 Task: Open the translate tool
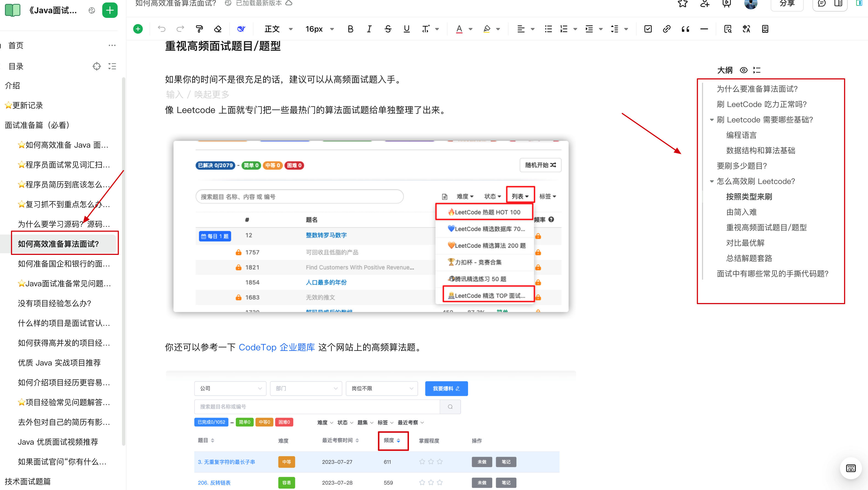pos(746,29)
